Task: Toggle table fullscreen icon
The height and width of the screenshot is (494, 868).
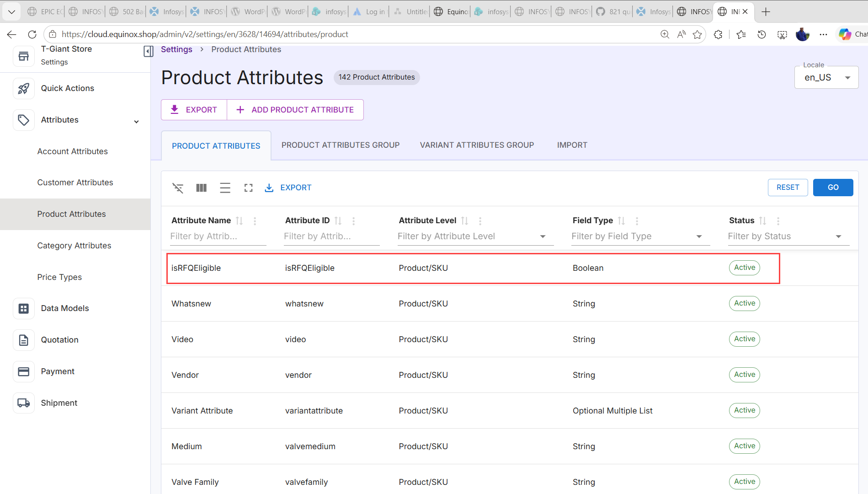Action: click(x=248, y=188)
